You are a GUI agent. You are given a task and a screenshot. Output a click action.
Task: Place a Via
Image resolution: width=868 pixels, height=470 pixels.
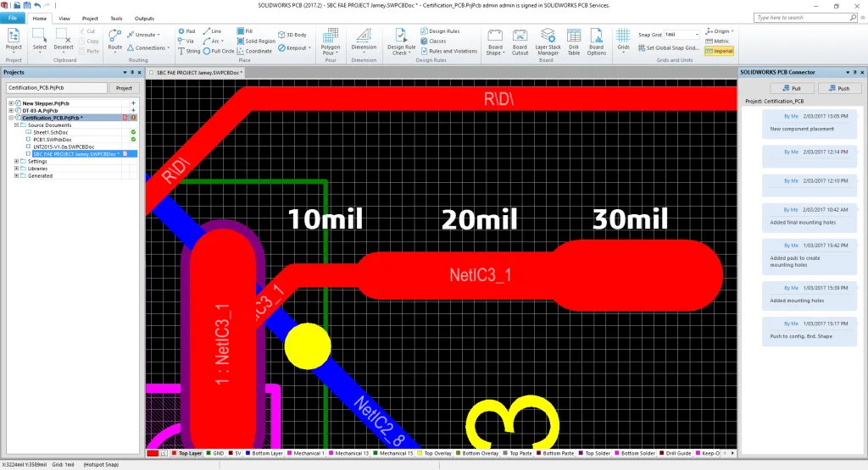[x=186, y=41]
